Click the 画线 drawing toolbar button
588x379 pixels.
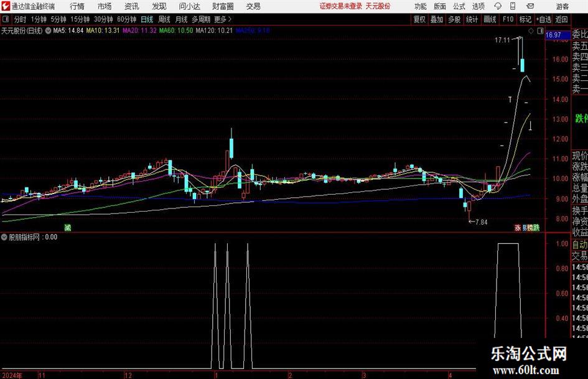(x=490, y=19)
